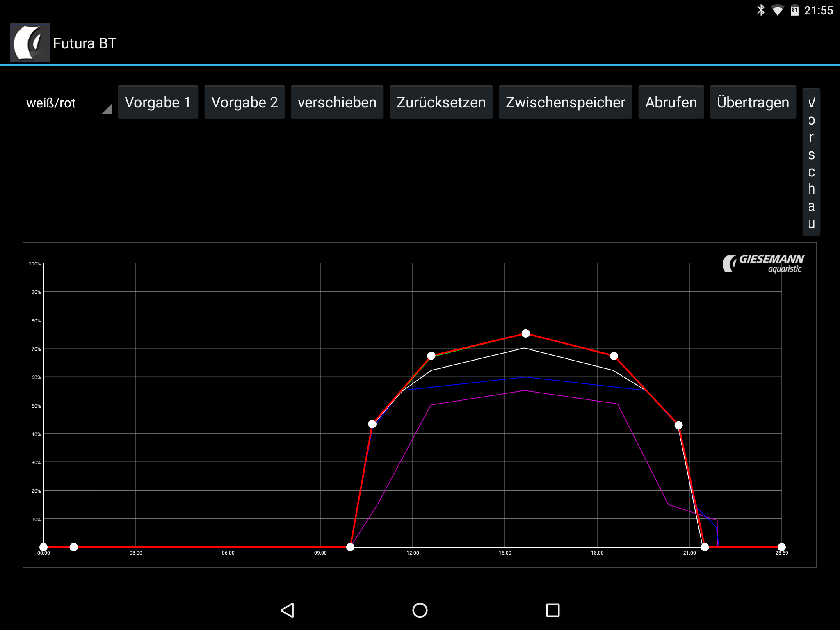Load the Vorgabe 1 preset
Viewport: 840px width, 630px height.
(x=158, y=102)
